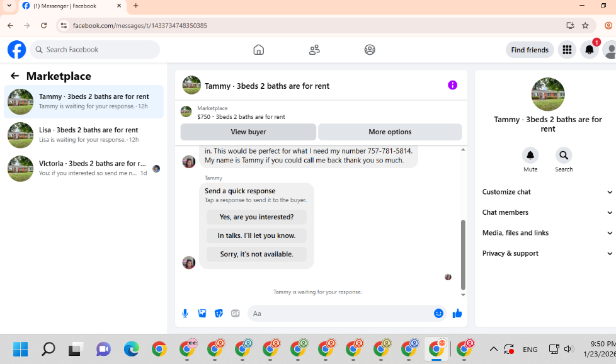The height and width of the screenshot is (364, 616).
Task: Open the emoji picker smiley icon
Action: 438,314
